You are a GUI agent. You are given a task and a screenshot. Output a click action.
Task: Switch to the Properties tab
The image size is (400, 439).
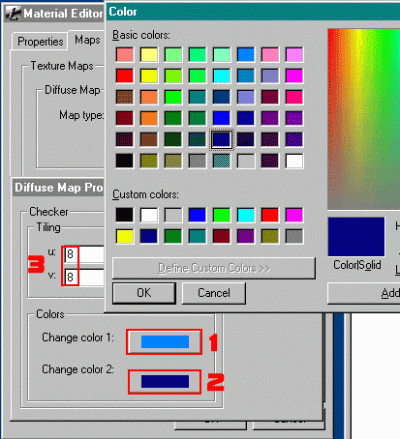[x=40, y=42]
